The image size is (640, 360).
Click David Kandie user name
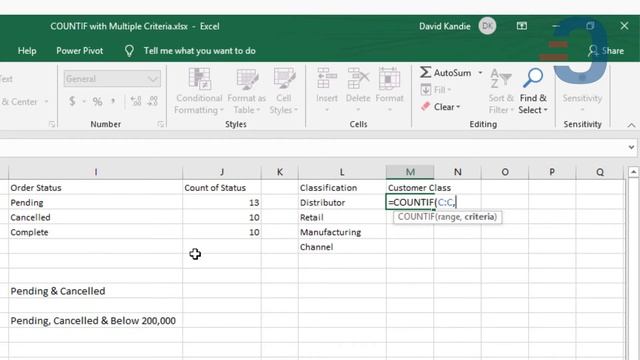(x=444, y=26)
